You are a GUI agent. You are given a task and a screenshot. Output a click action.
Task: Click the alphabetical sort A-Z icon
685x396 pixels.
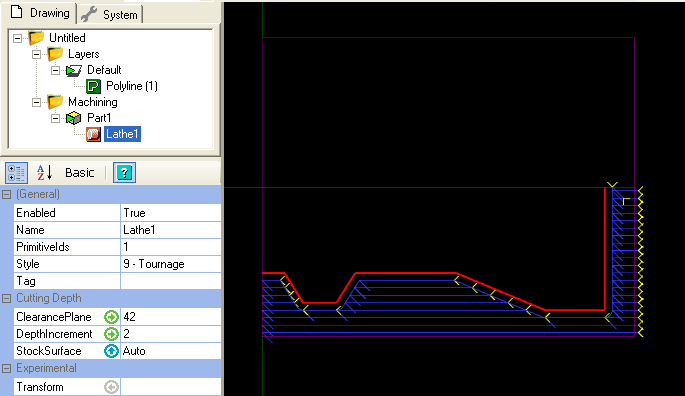[x=45, y=173]
